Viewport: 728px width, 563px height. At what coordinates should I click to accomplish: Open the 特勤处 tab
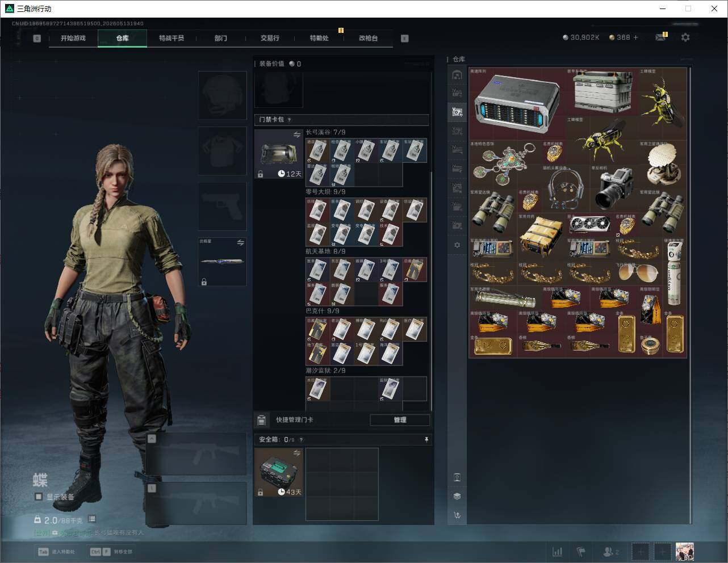coord(319,38)
